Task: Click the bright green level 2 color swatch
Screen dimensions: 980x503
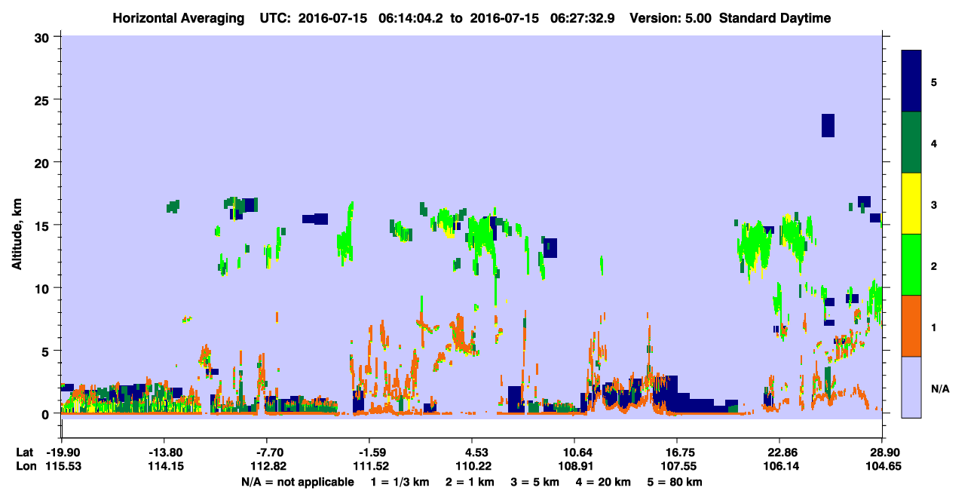Action: point(911,265)
